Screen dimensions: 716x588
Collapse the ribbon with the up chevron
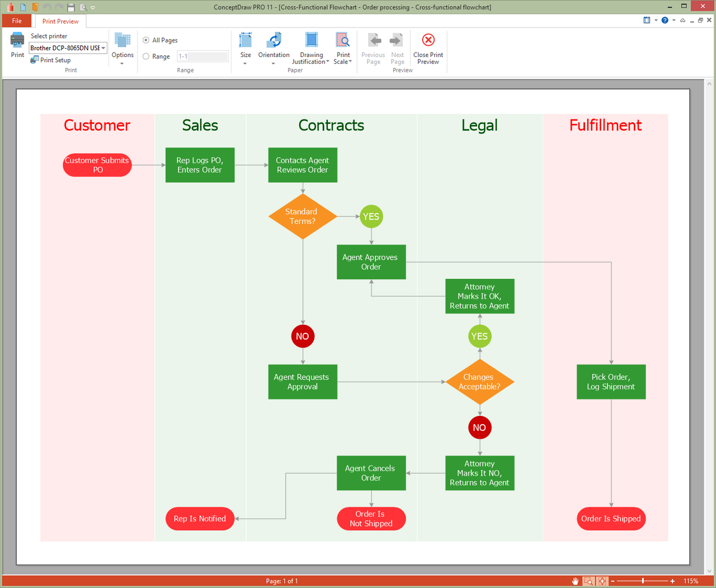[682, 20]
